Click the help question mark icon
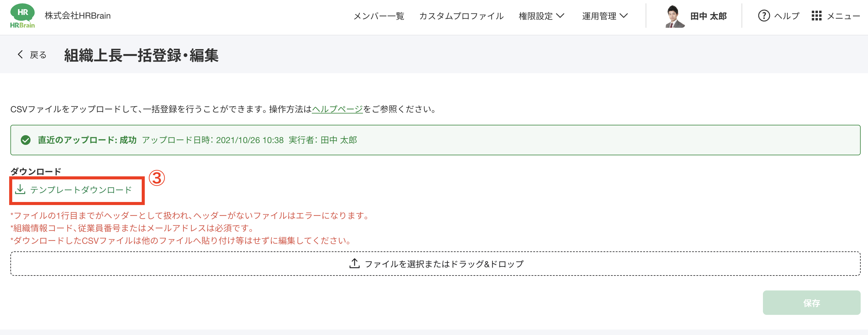 (764, 16)
